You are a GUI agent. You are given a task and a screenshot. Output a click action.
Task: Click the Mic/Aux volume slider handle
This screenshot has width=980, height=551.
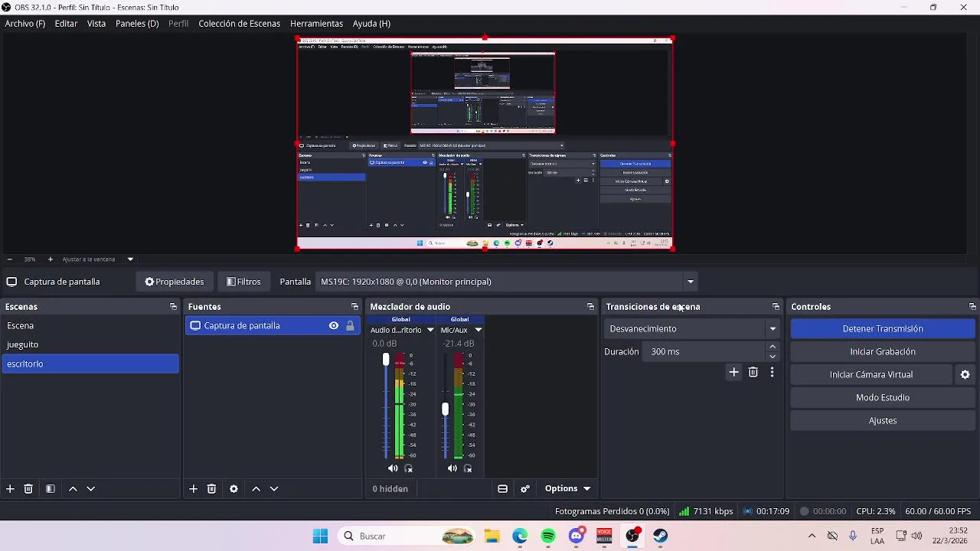point(445,409)
